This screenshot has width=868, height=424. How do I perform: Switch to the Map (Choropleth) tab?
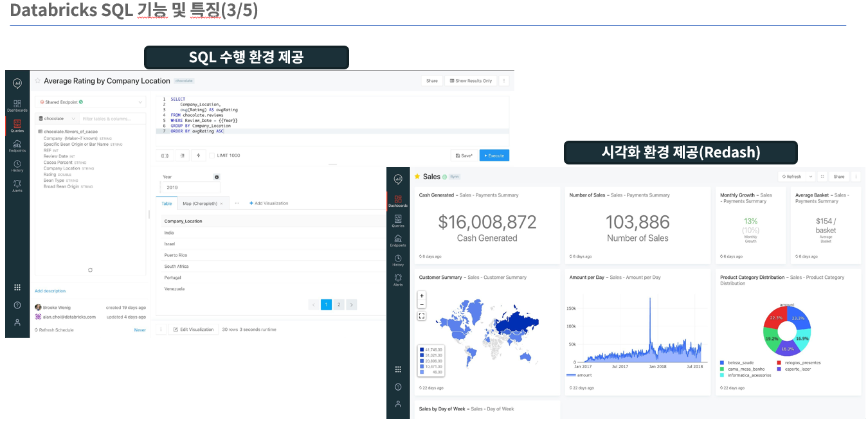point(201,203)
